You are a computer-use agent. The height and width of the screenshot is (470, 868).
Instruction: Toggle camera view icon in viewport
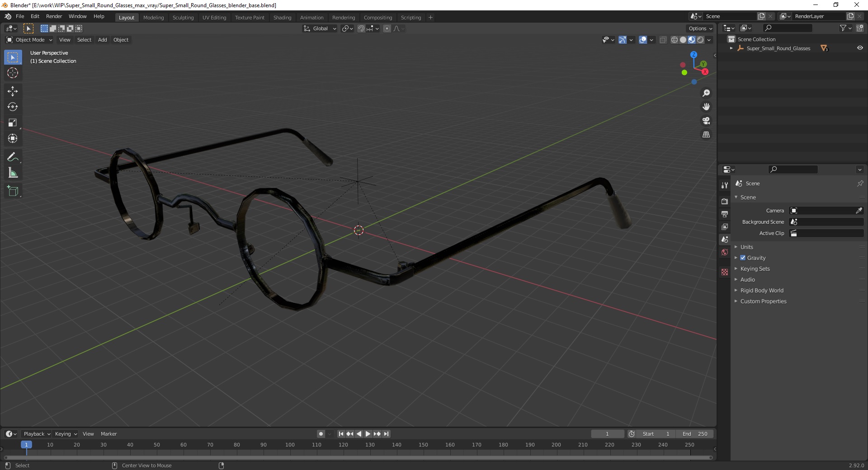706,121
